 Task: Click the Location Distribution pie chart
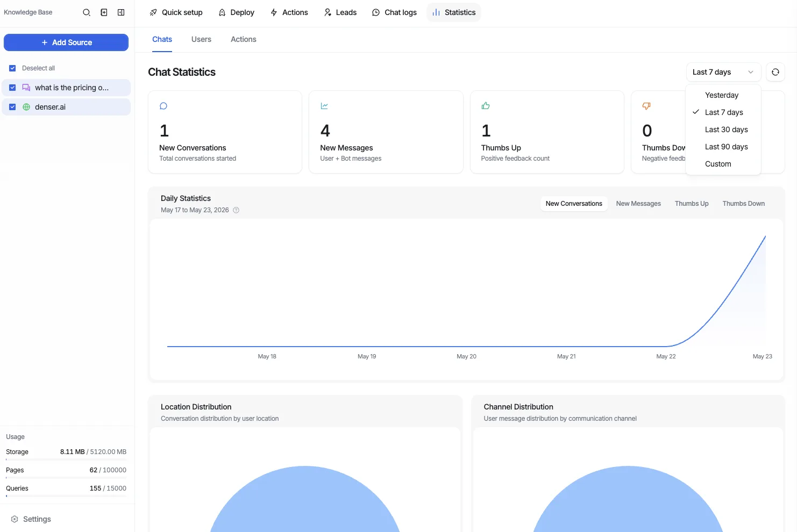[305, 500]
